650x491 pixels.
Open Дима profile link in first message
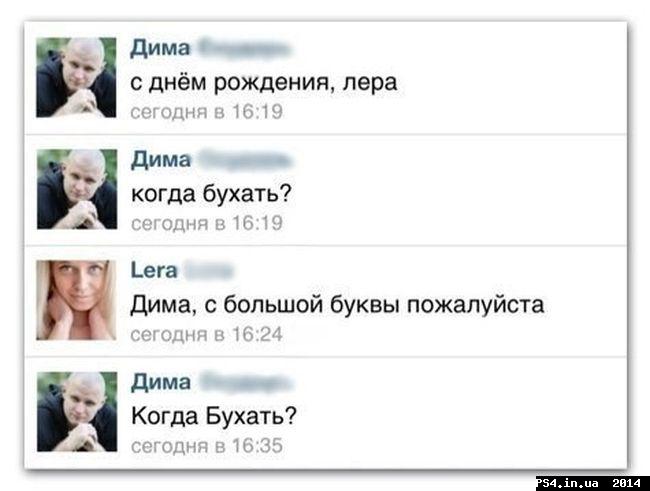point(160,49)
